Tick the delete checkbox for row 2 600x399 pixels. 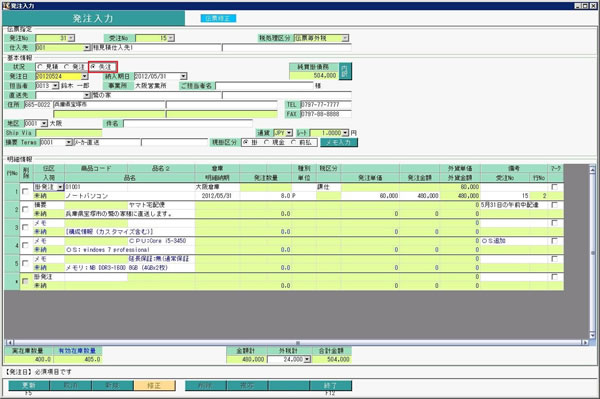point(25,209)
